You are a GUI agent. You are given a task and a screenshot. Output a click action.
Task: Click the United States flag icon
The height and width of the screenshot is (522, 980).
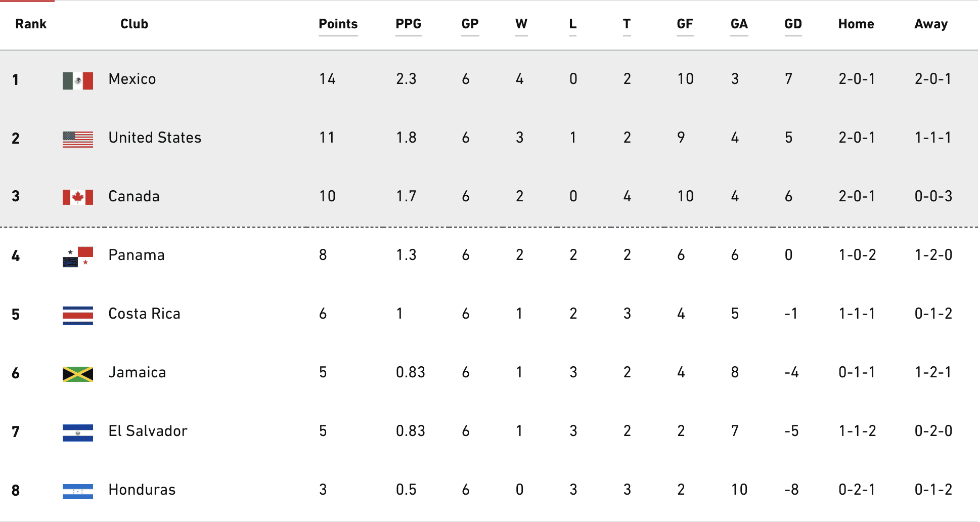pyautogui.click(x=78, y=139)
